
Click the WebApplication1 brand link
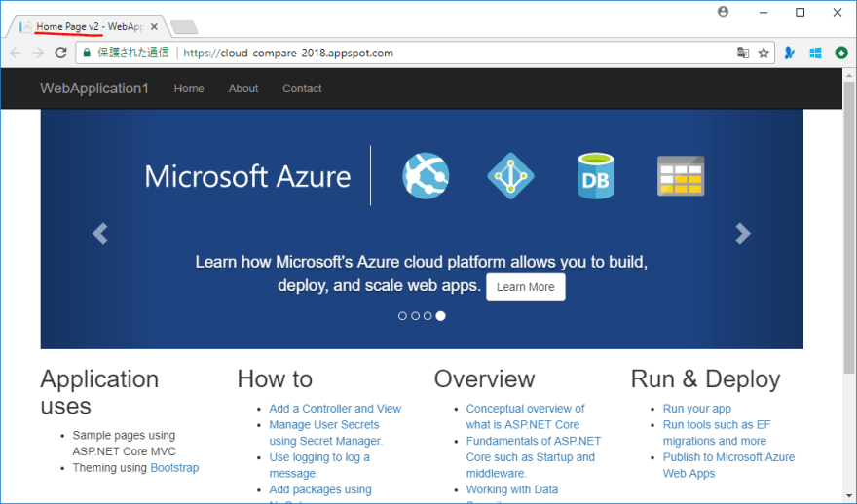94,89
